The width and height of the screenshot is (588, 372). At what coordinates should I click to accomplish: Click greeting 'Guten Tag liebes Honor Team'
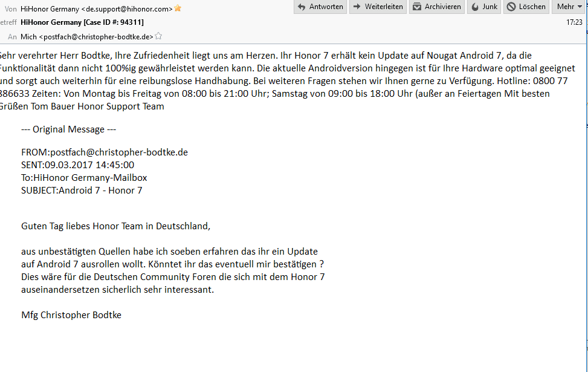(82, 226)
